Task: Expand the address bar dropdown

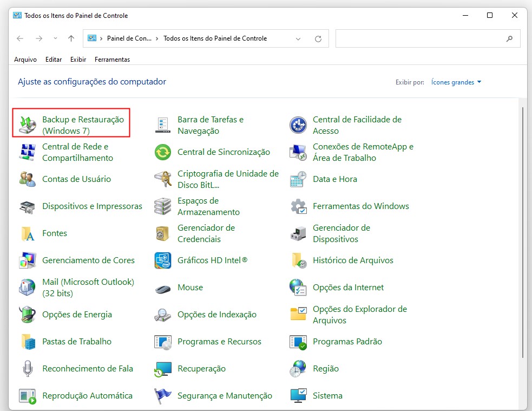Action: [298, 38]
